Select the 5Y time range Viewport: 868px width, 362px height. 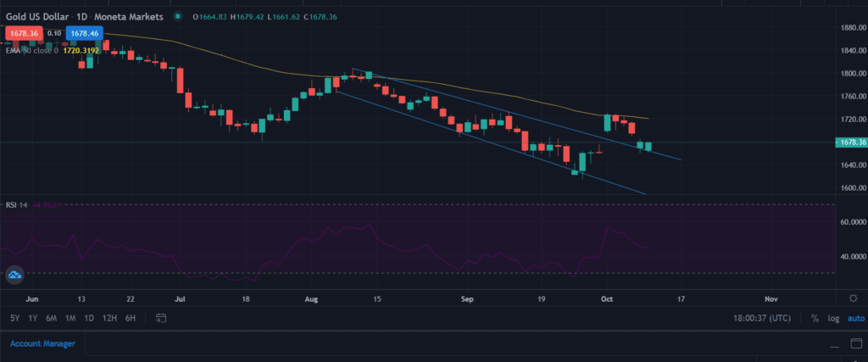[15, 318]
